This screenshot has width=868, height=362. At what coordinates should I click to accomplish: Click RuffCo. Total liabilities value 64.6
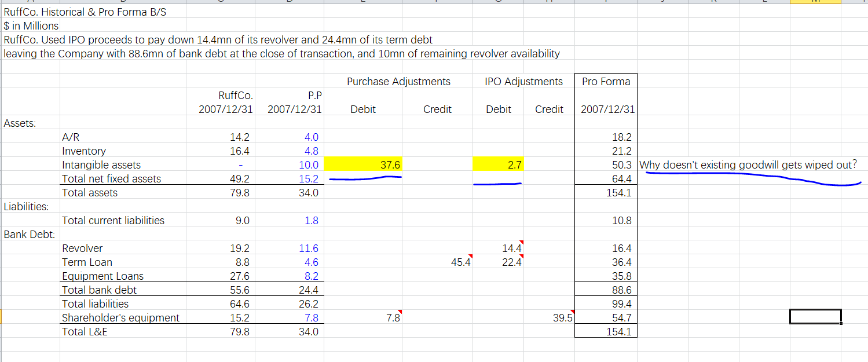240,304
